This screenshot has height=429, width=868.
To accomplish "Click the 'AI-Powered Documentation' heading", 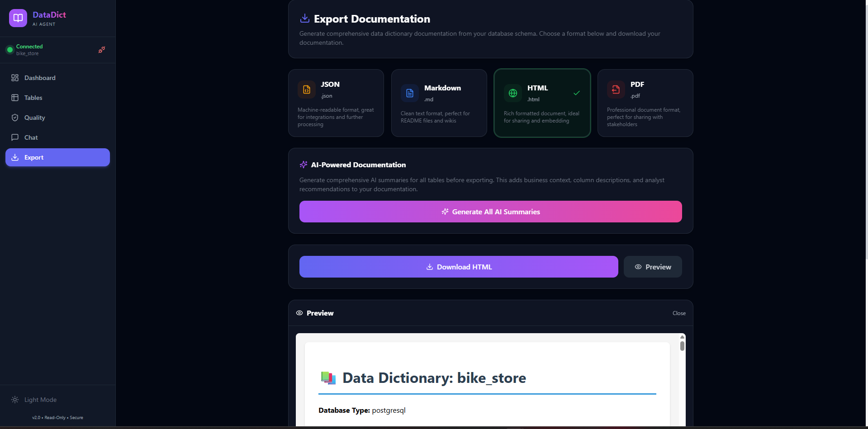I will pyautogui.click(x=358, y=165).
